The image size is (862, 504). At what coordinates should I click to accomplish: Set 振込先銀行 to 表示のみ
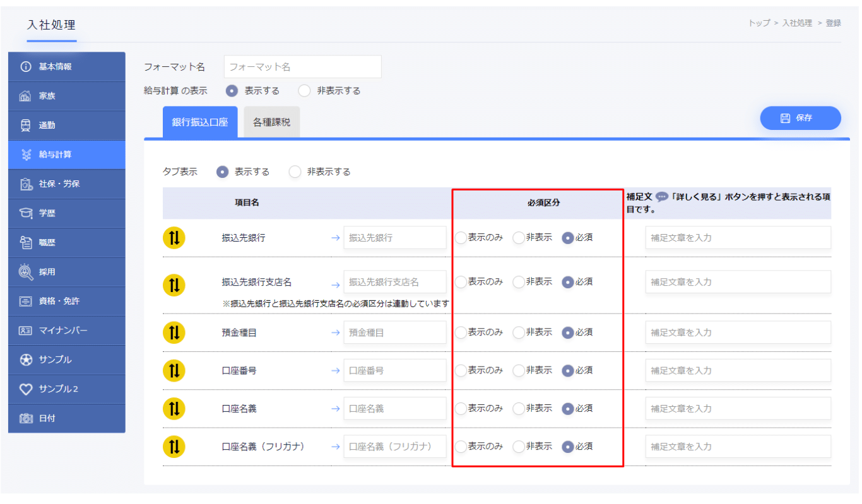(461, 238)
